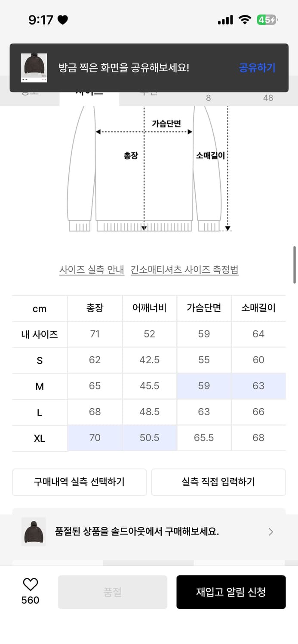Tap the product thumbnail in the share notification
This screenshot has width=298, height=644.
(x=34, y=67)
